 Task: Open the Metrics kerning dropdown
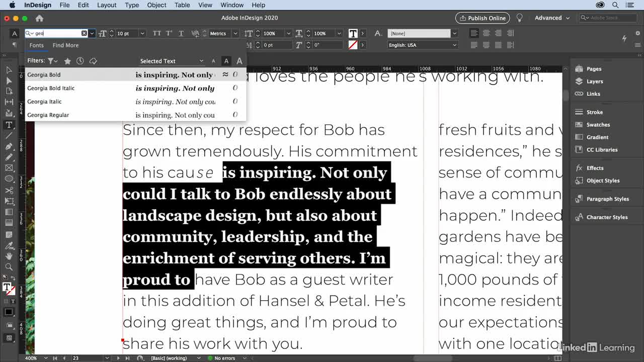tap(235, 33)
